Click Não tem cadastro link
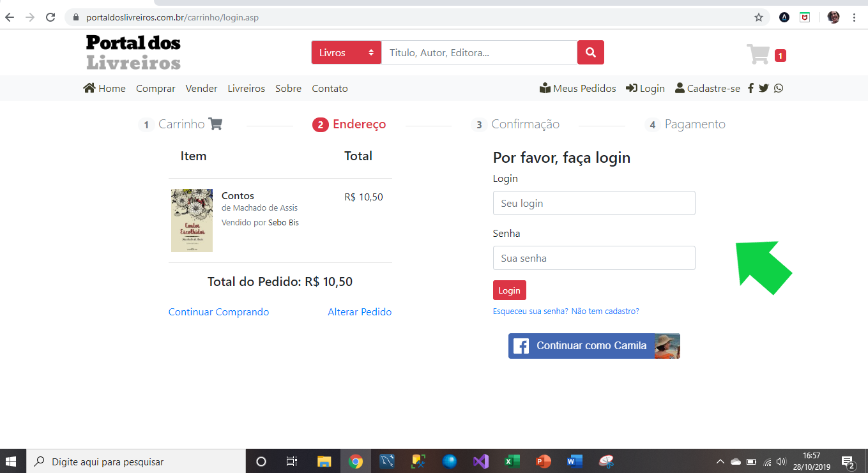The height and width of the screenshot is (473, 868). point(605,312)
